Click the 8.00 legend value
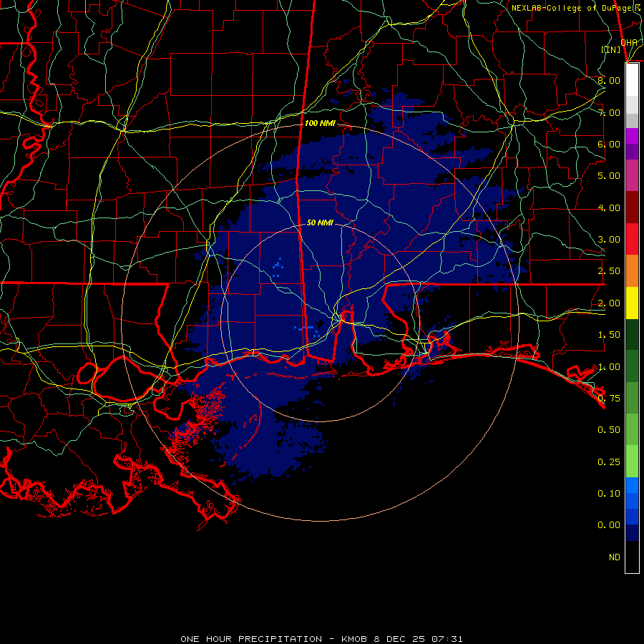Image resolution: width=644 pixels, height=644 pixels. (609, 80)
